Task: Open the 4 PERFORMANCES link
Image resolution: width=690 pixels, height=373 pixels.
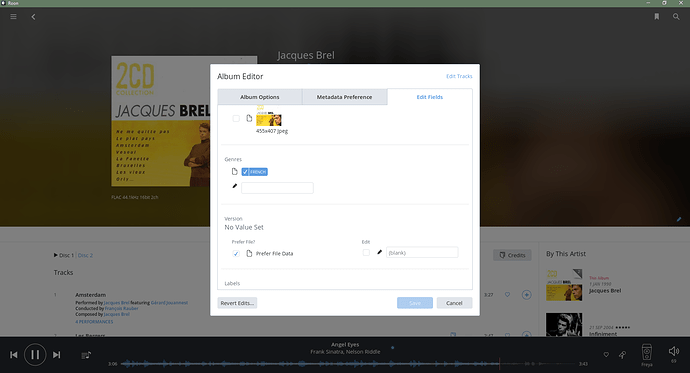Action: (x=94, y=322)
